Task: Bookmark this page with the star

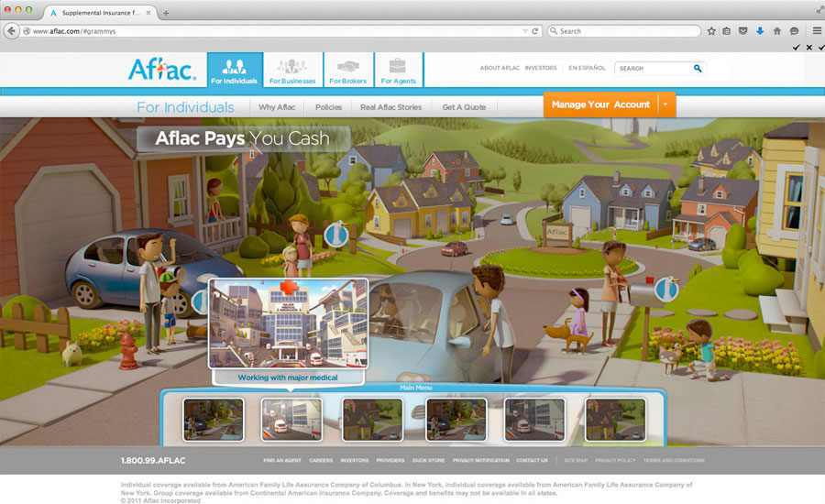Action: (711, 31)
